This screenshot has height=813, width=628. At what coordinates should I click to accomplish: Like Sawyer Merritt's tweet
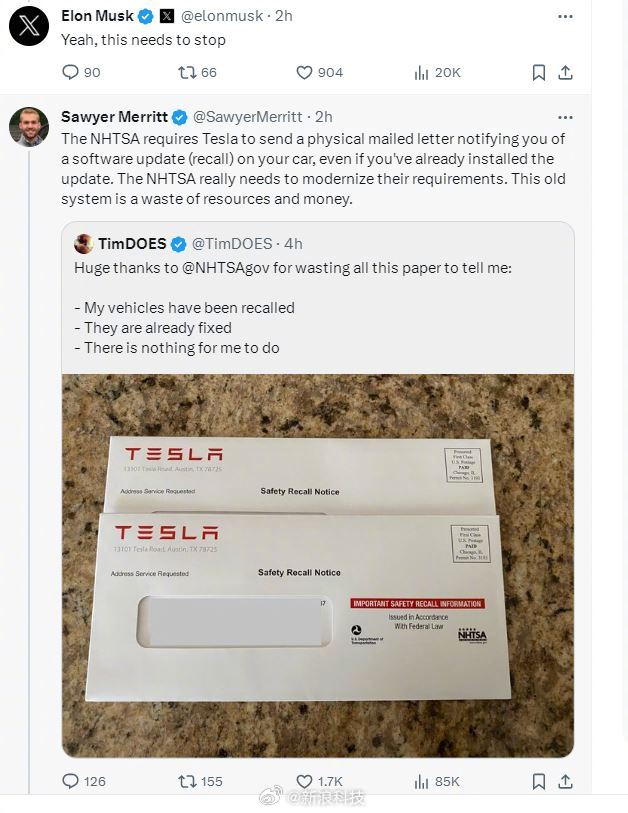coord(305,781)
